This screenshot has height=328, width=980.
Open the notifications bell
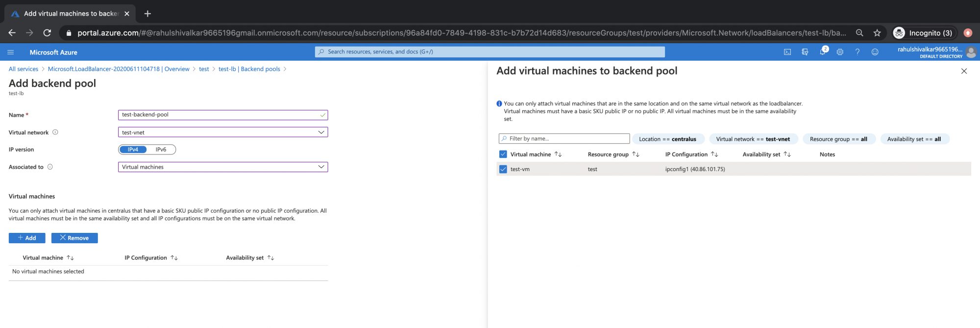pos(822,52)
